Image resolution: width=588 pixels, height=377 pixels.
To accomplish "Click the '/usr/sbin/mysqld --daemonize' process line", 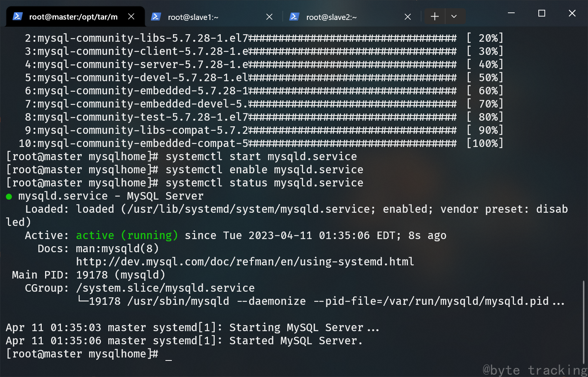I will (321, 301).
